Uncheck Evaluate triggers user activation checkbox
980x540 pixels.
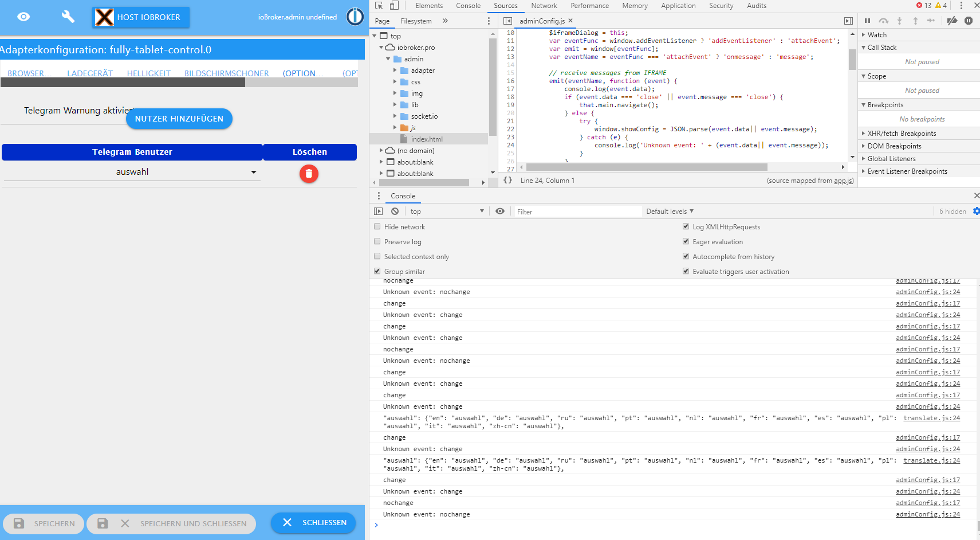point(686,271)
